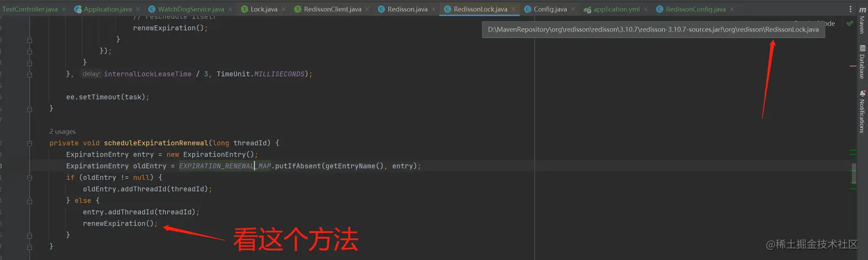Toggle fold marker at scheduleExpirationRenewal closing brace
868x260 pixels.
(29, 246)
